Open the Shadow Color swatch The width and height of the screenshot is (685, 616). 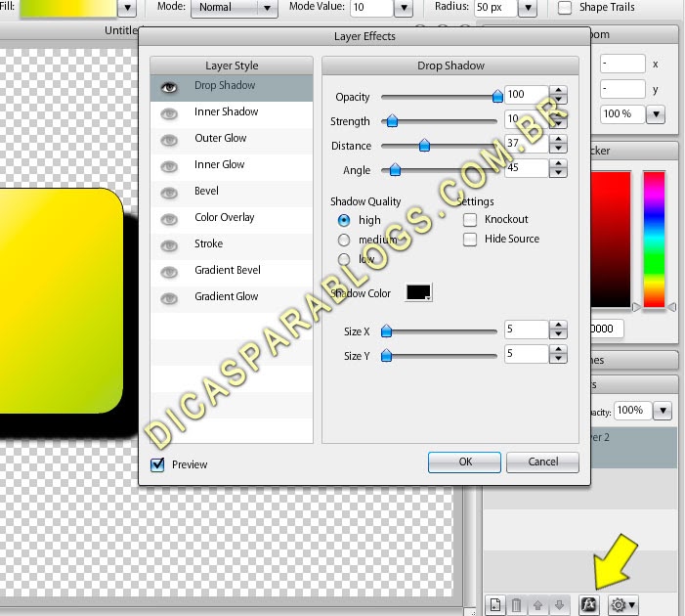pyautogui.click(x=418, y=292)
